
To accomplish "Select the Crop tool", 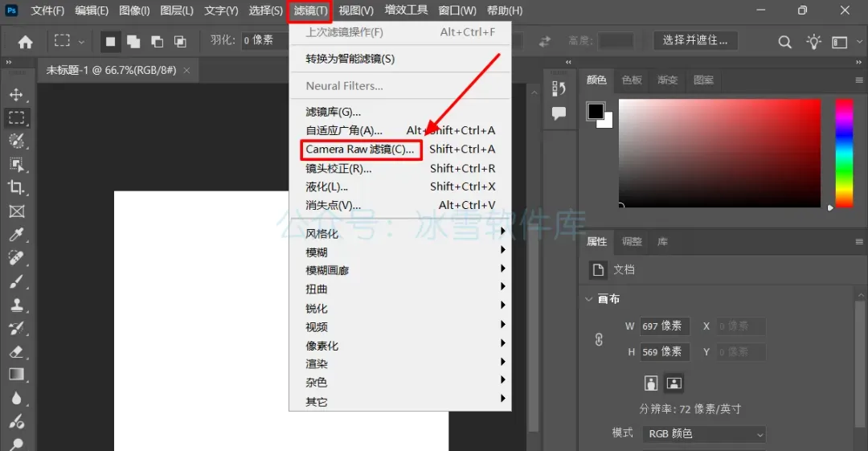I will click(x=16, y=187).
